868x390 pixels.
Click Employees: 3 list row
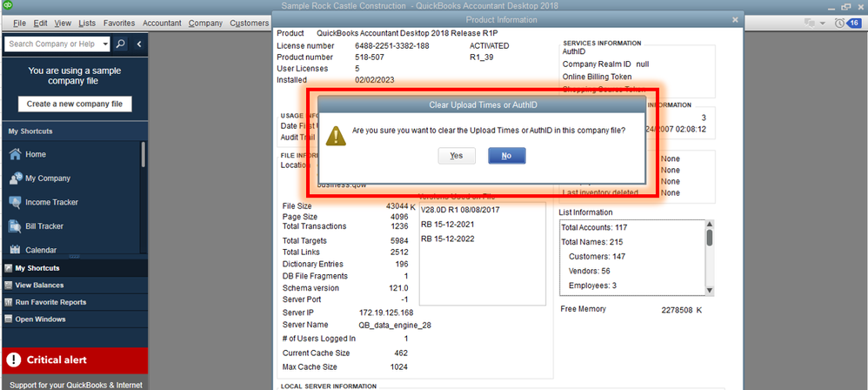click(x=592, y=286)
